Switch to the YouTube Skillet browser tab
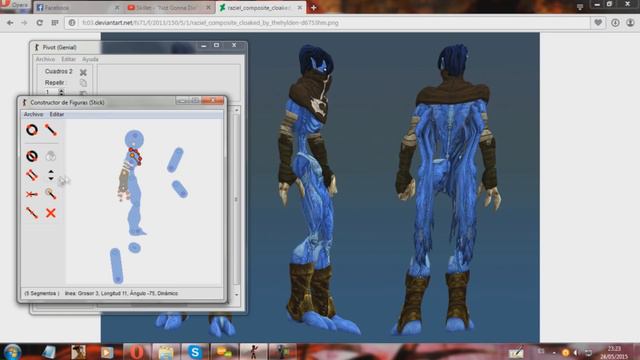 tap(168, 7)
